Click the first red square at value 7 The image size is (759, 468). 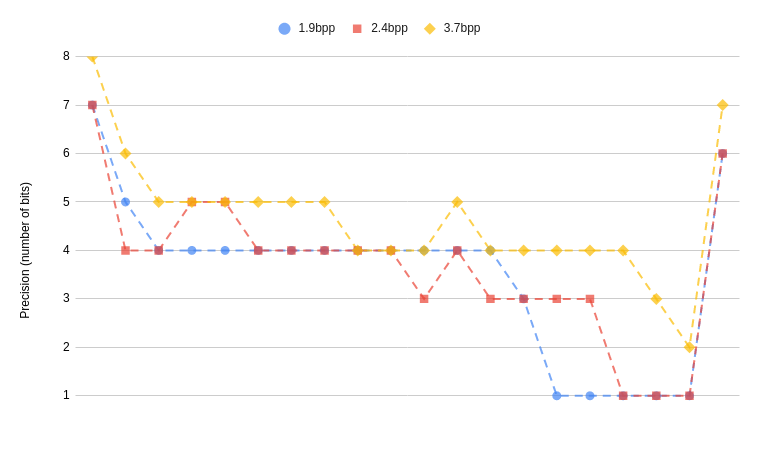92,105
